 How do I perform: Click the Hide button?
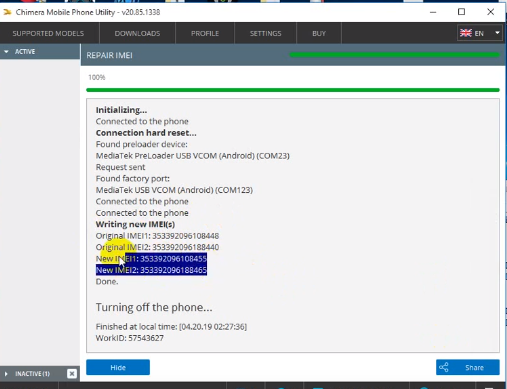coord(118,367)
